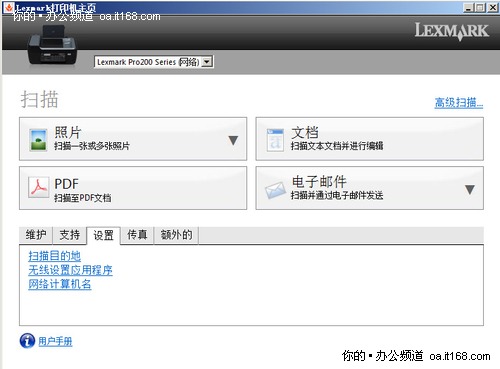This screenshot has width=500, height=369.
Task: Open the 传真 tab
Action: point(137,235)
